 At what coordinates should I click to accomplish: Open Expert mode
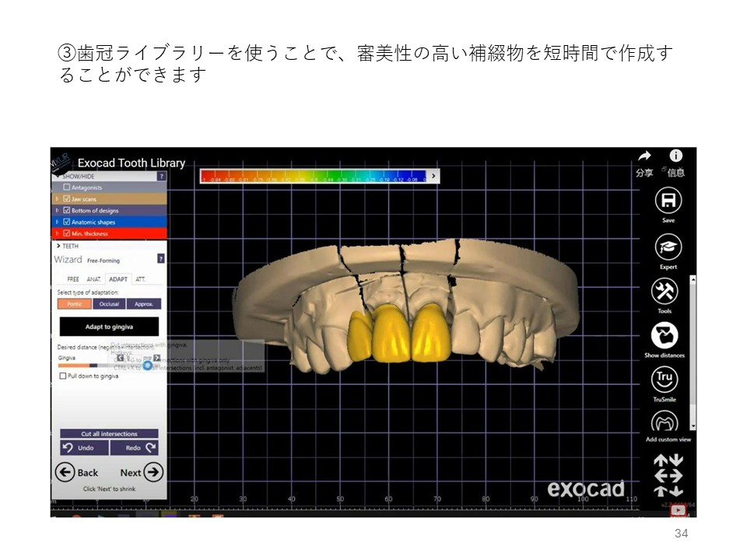click(667, 247)
